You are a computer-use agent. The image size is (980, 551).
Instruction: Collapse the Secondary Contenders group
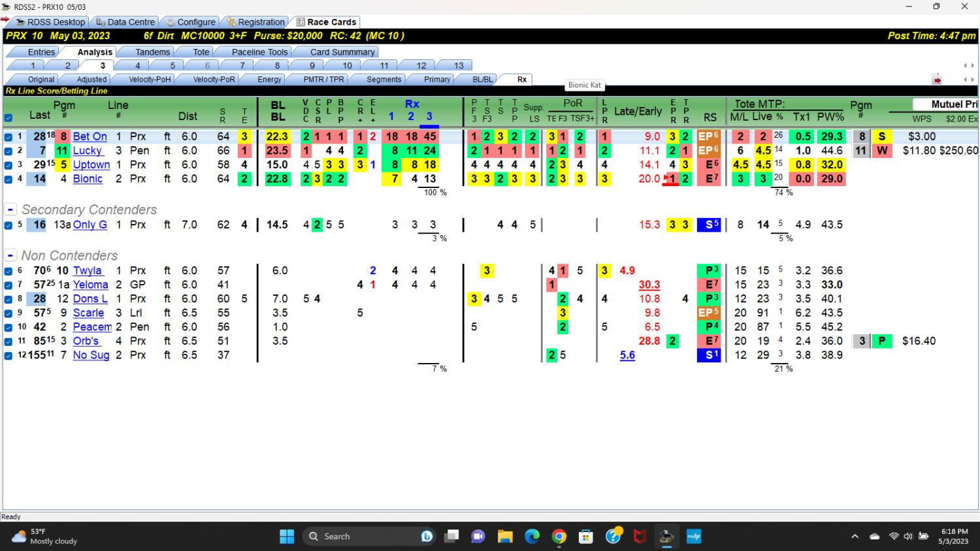(x=10, y=210)
